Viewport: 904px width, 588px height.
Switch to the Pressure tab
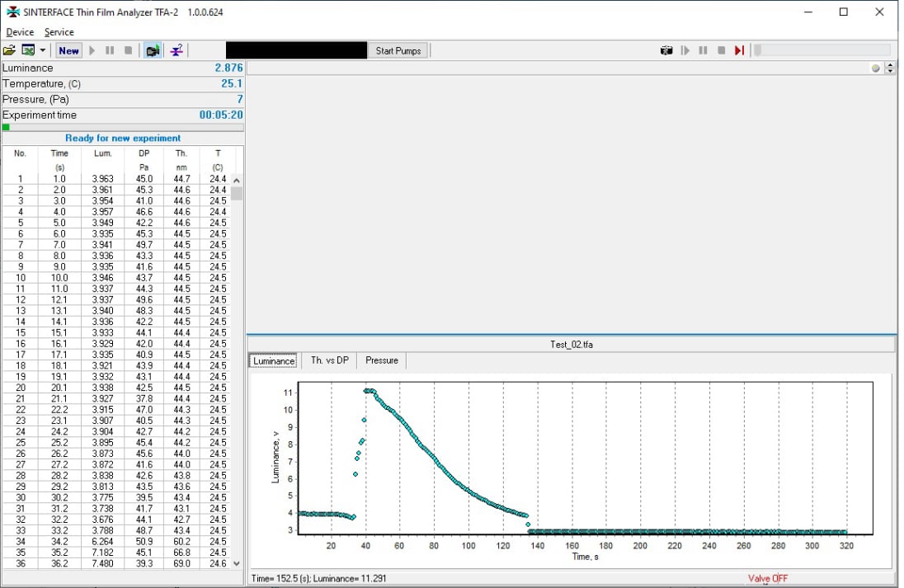[382, 360]
